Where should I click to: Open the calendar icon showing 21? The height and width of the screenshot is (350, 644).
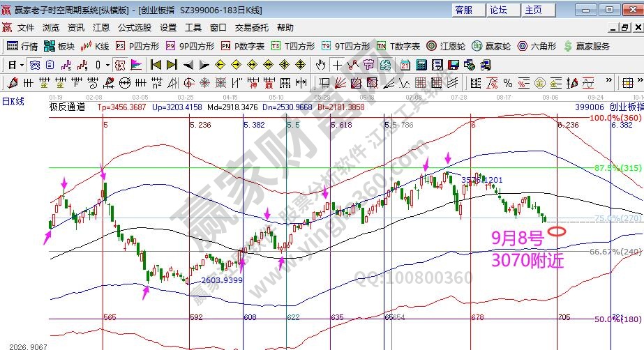pos(405,65)
